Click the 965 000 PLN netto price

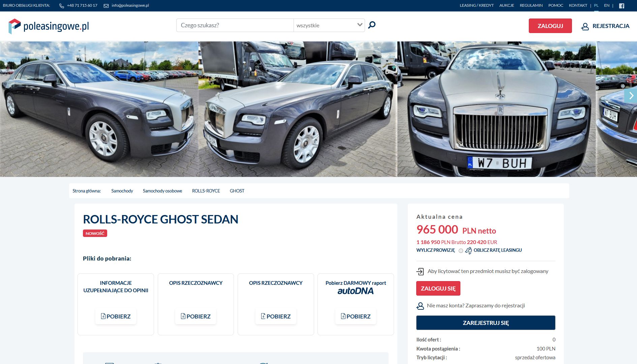coord(456,230)
